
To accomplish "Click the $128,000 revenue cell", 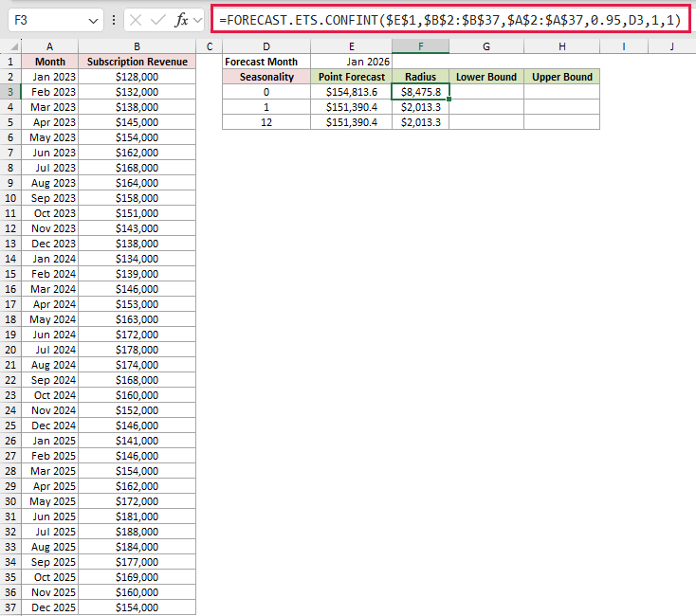I will [137, 77].
